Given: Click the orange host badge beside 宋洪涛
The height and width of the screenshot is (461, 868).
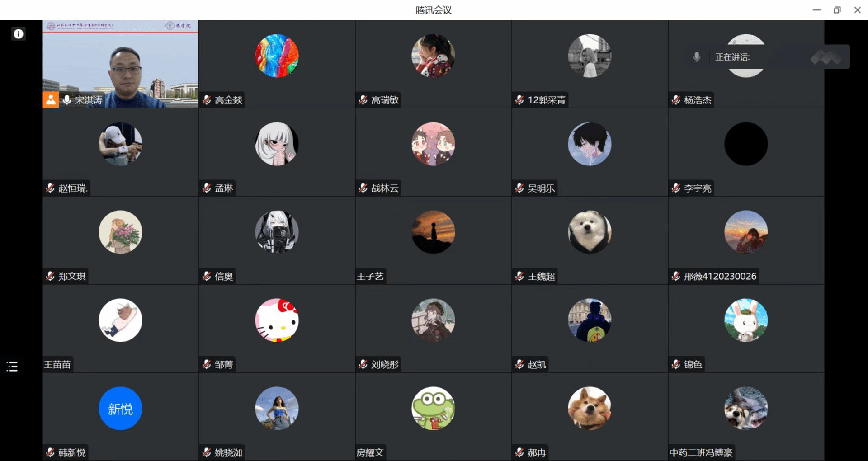Looking at the screenshot, I should pyautogui.click(x=51, y=100).
